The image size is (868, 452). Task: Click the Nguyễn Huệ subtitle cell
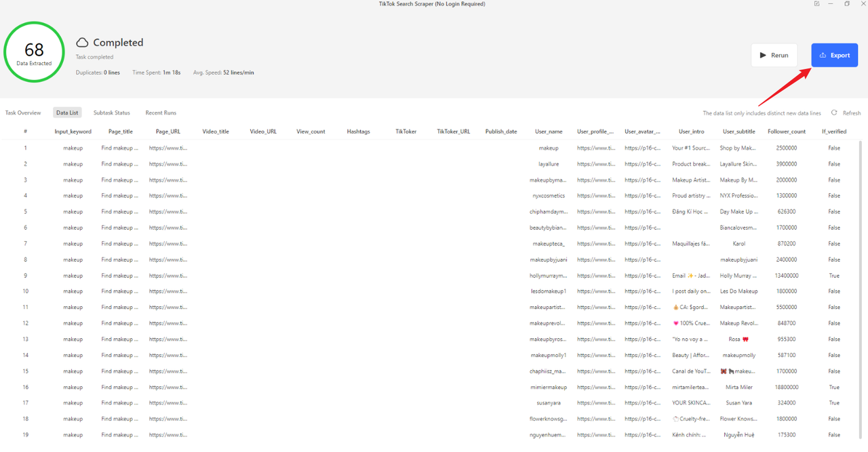(739, 434)
